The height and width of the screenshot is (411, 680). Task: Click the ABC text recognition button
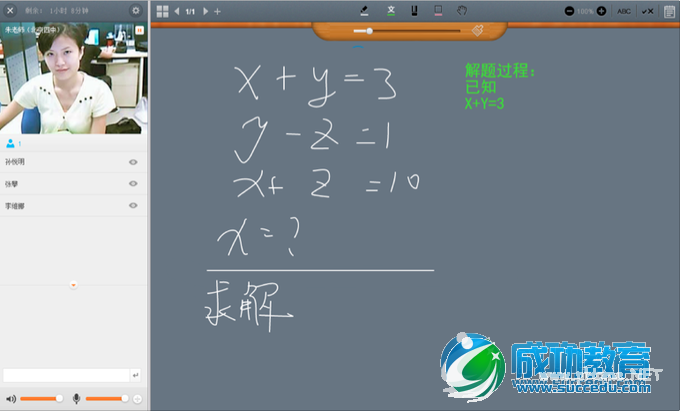[624, 11]
